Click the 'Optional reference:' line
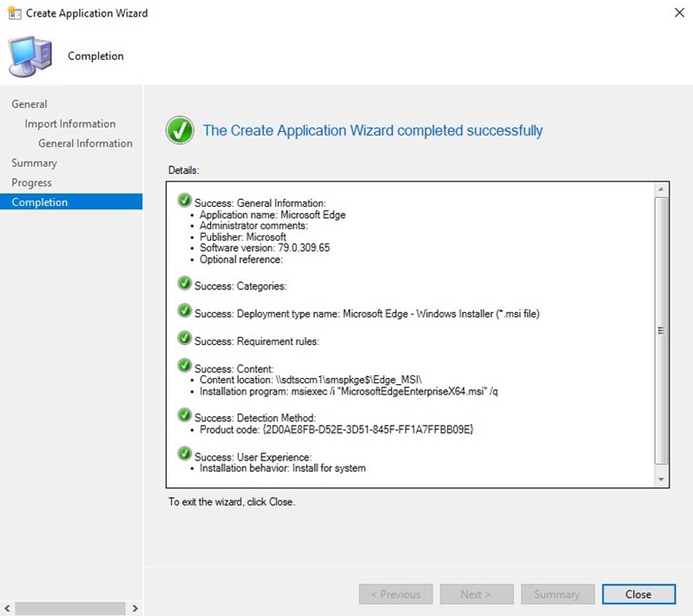This screenshot has height=616, width=693. (241, 260)
